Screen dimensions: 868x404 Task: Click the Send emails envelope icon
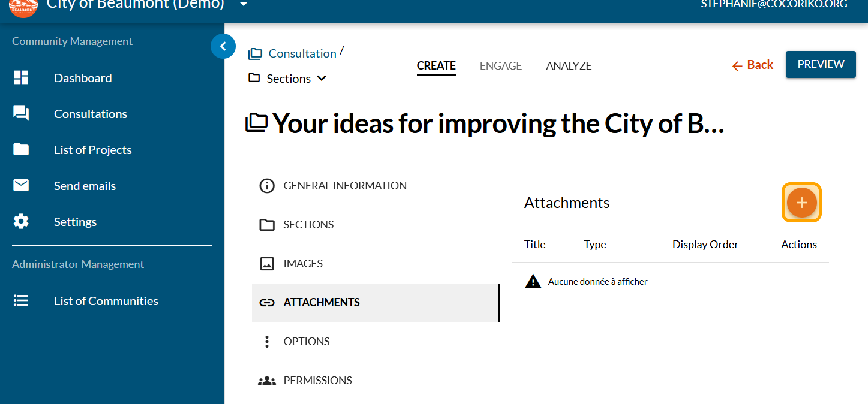tap(21, 186)
